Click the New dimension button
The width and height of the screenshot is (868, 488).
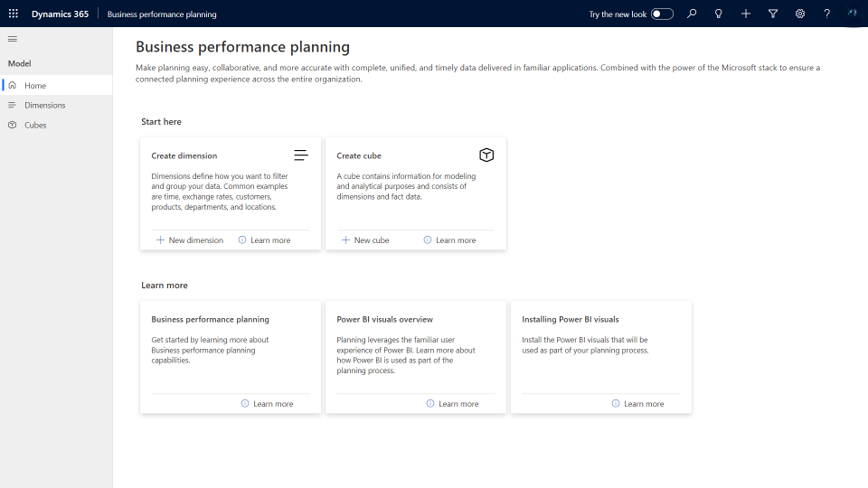[x=190, y=240]
